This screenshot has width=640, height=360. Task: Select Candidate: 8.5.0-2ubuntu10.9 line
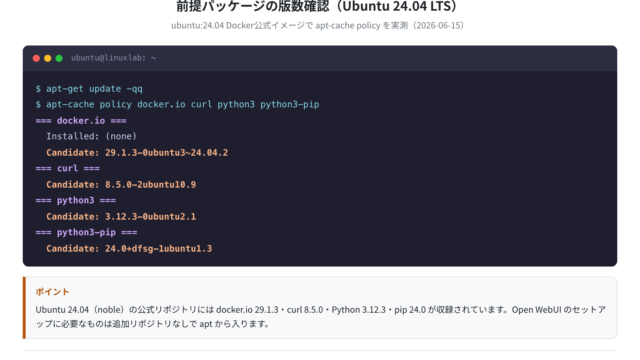coord(121,184)
